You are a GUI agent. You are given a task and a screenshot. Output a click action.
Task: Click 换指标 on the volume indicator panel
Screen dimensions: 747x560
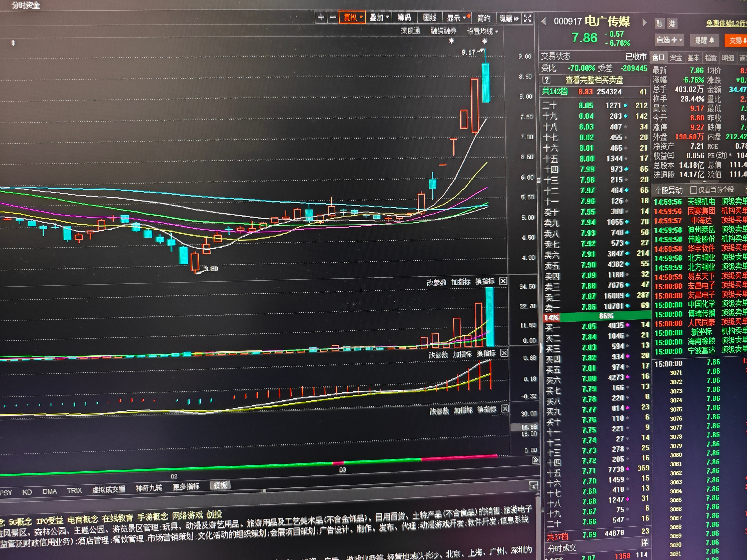click(485, 281)
